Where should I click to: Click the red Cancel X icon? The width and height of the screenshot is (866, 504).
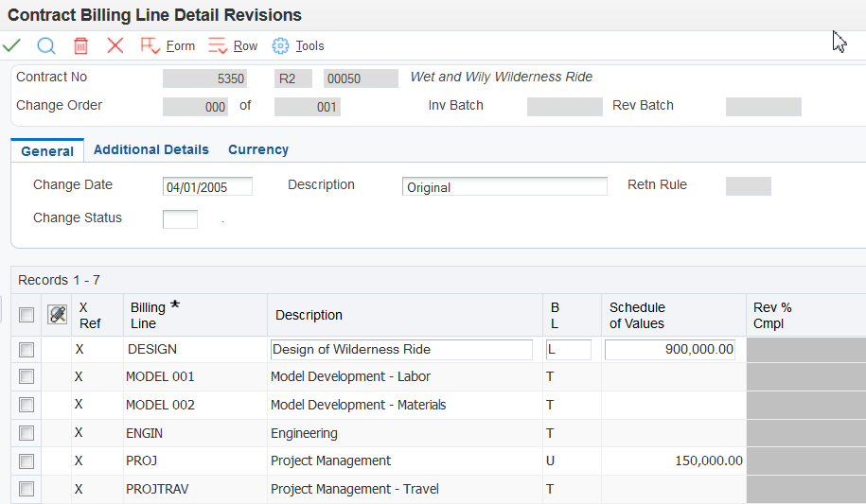click(115, 45)
